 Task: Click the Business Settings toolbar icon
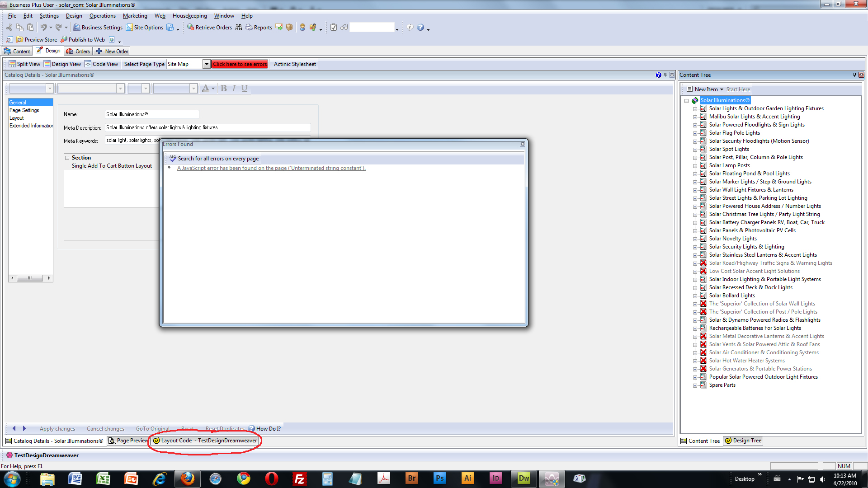click(77, 28)
